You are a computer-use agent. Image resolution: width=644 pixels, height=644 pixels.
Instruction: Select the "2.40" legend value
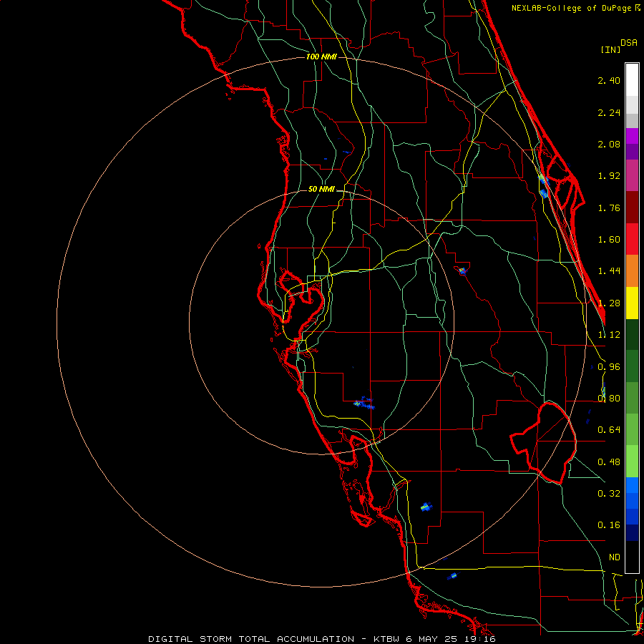coord(609,80)
